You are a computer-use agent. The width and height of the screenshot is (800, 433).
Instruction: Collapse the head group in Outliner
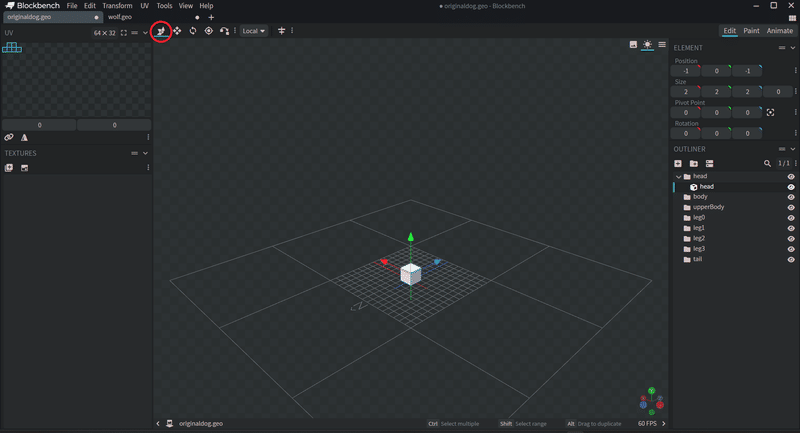pos(679,176)
